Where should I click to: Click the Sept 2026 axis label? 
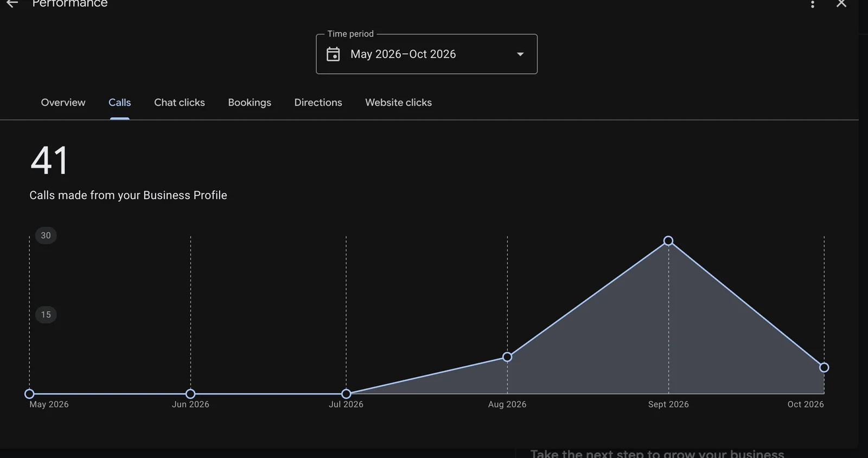click(668, 404)
